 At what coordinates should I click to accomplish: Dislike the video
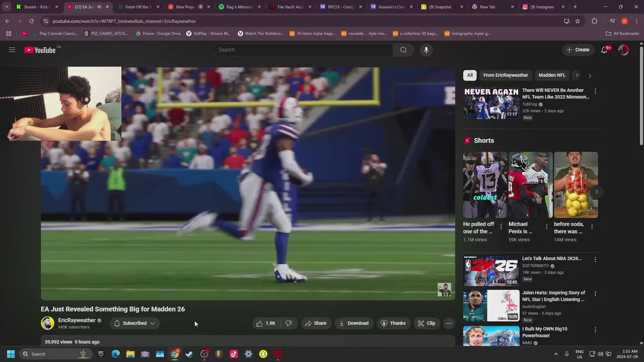tap(289, 323)
